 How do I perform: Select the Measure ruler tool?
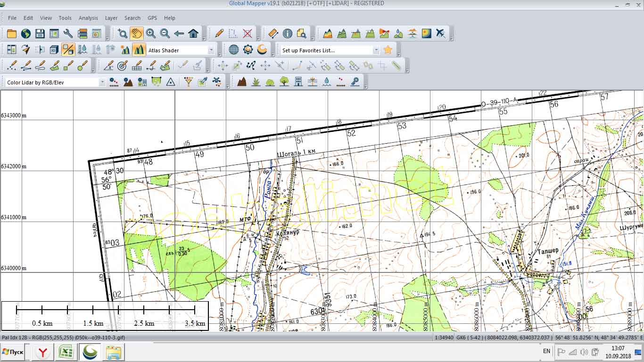273,33
